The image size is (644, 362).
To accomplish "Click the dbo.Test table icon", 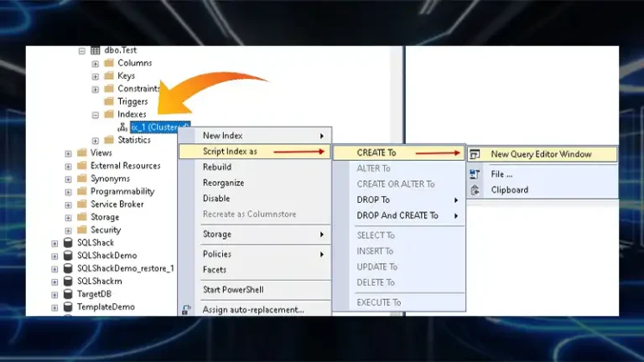I will point(96,50).
